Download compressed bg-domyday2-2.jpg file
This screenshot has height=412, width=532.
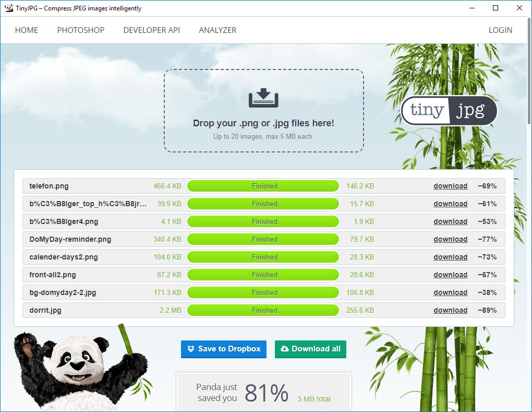point(450,293)
